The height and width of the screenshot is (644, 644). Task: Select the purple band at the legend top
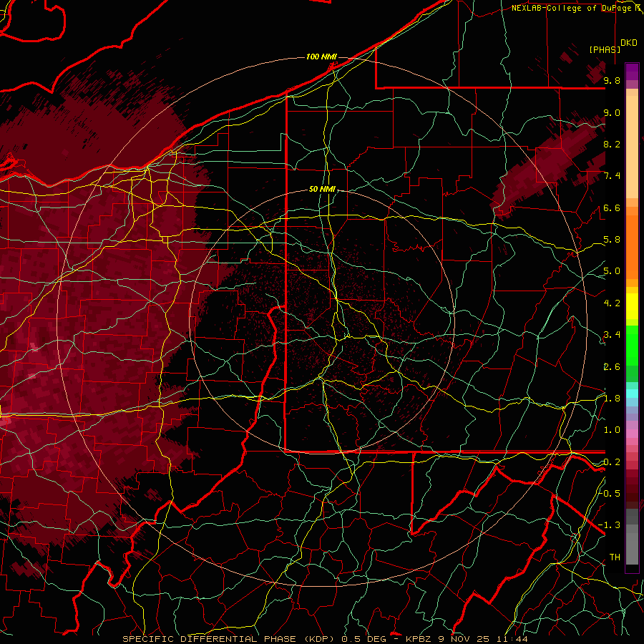(x=632, y=72)
